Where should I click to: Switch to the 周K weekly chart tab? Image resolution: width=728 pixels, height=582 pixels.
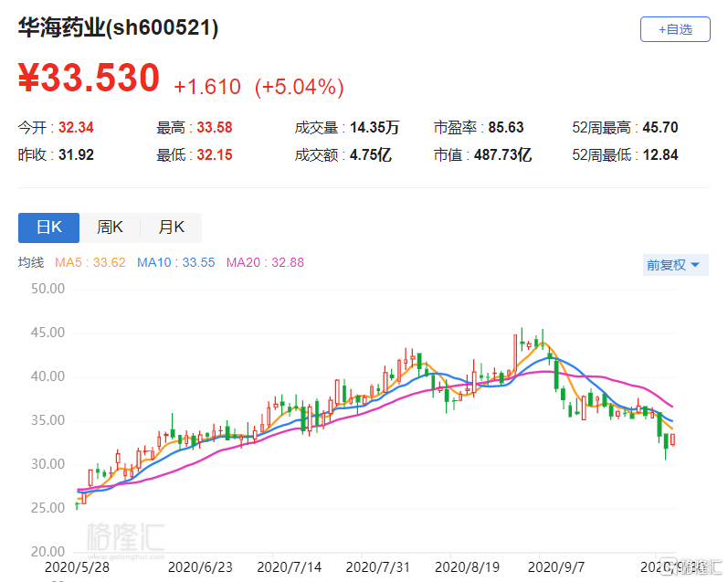110,228
